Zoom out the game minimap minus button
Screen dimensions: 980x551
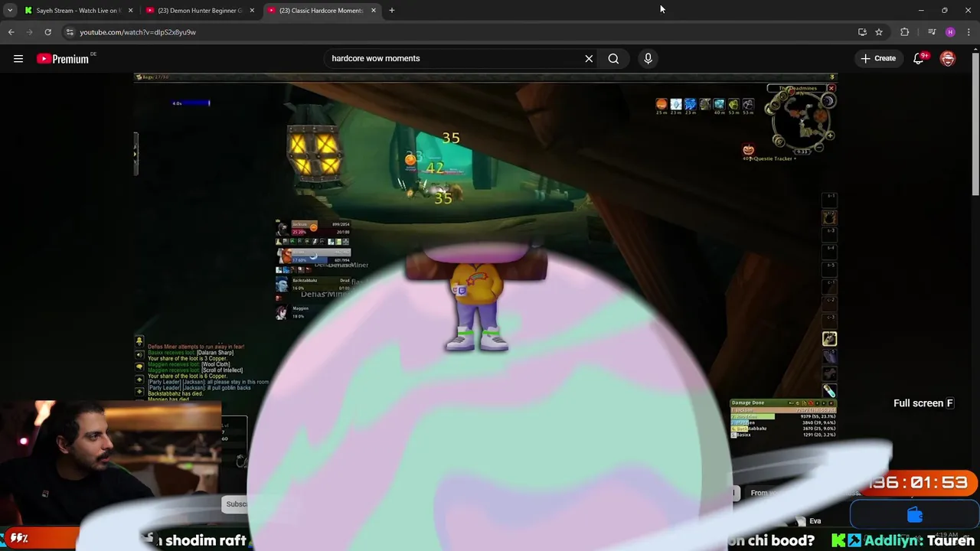(x=819, y=147)
